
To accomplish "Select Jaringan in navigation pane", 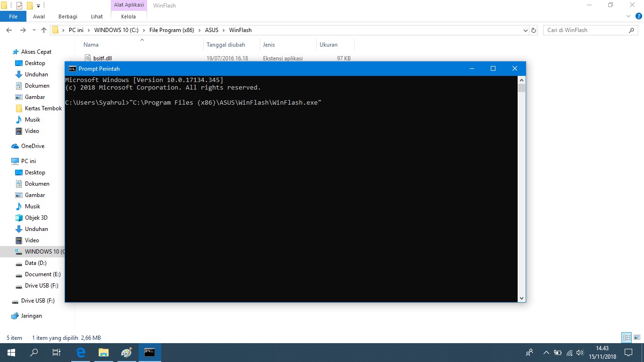I will 32,316.
